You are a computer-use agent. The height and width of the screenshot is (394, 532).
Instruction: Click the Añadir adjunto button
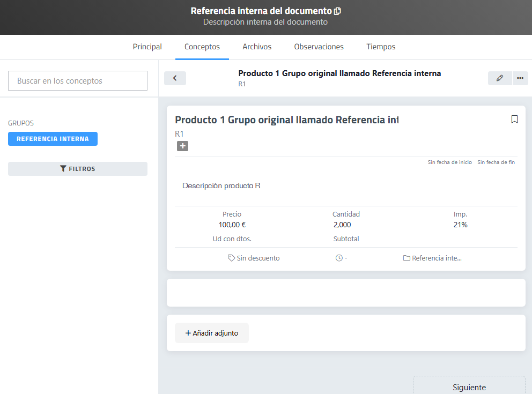point(212,333)
